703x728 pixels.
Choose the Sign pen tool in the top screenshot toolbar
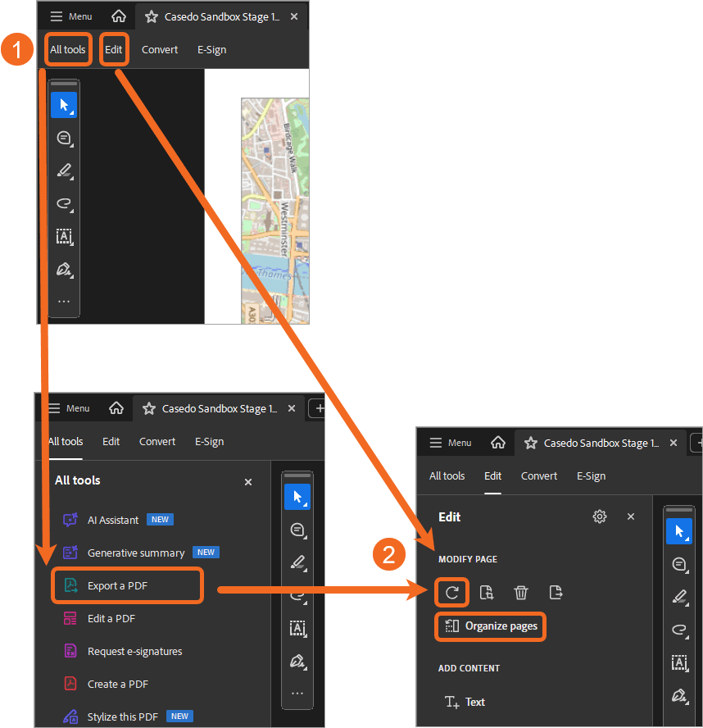(64, 269)
